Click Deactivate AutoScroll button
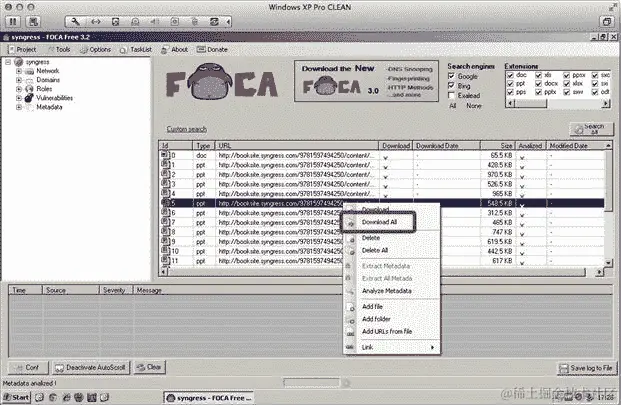 [91, 367]
